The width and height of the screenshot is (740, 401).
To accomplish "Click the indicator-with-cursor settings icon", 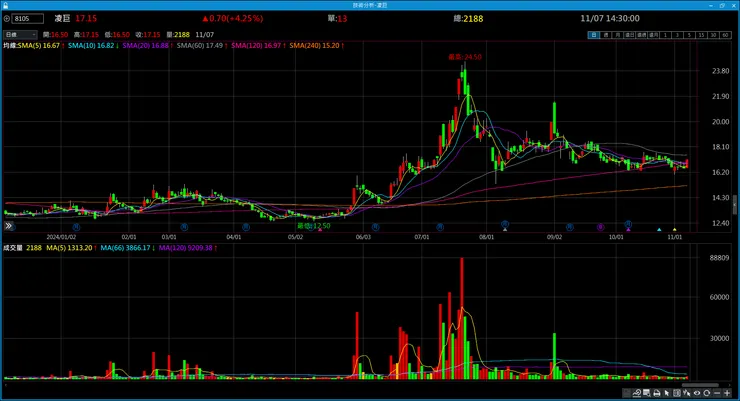I will coord(687,393).
